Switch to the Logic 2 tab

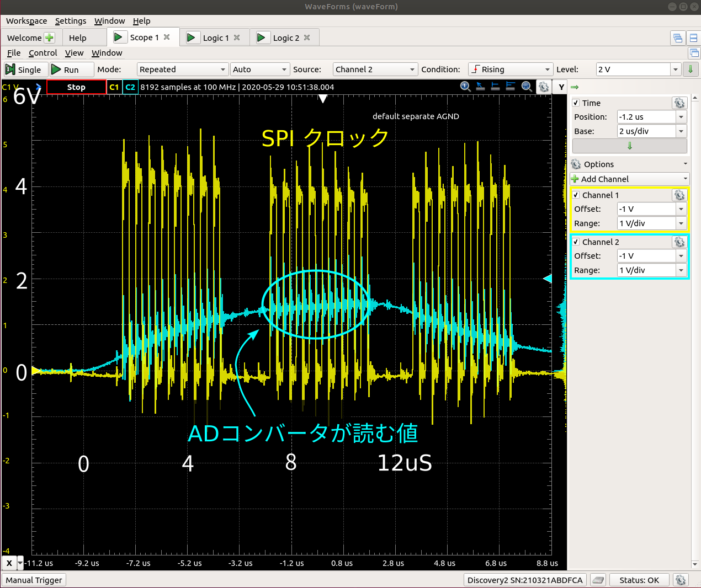286,38
